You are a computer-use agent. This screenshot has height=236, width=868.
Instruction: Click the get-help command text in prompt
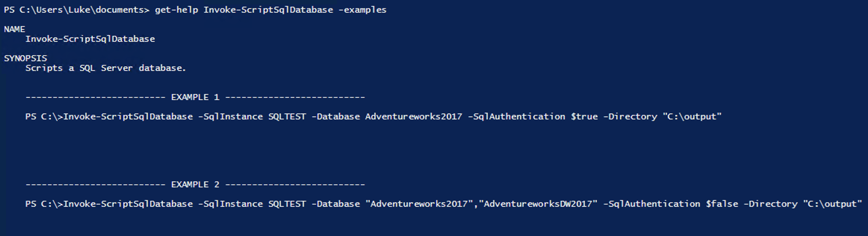click(x=176, y=10)
